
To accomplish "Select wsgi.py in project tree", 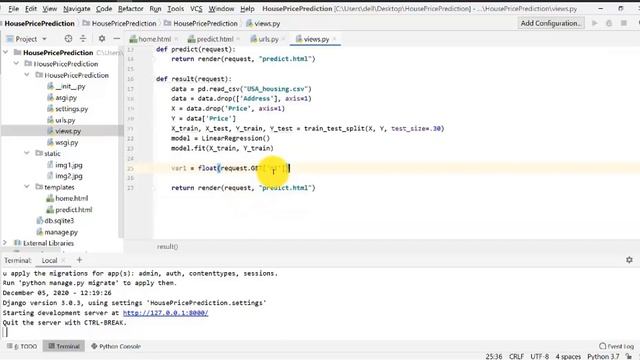I will (62, 142).
